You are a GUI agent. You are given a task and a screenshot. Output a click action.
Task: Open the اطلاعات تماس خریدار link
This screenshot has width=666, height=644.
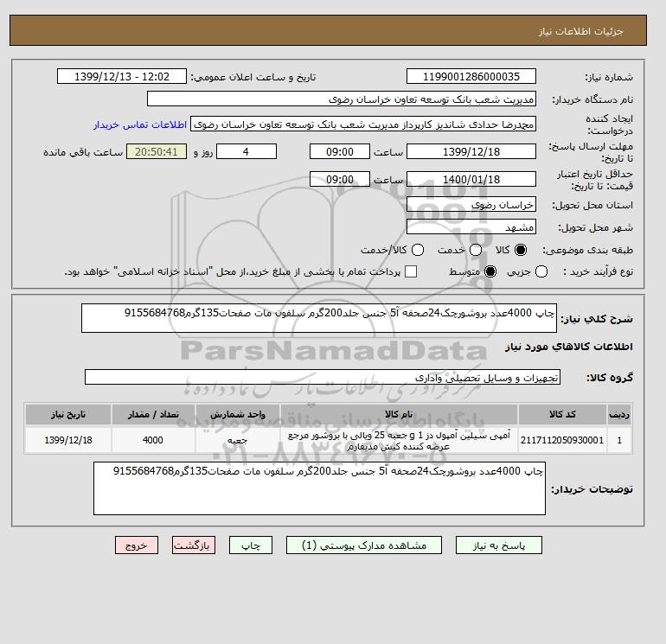(140, 124)
